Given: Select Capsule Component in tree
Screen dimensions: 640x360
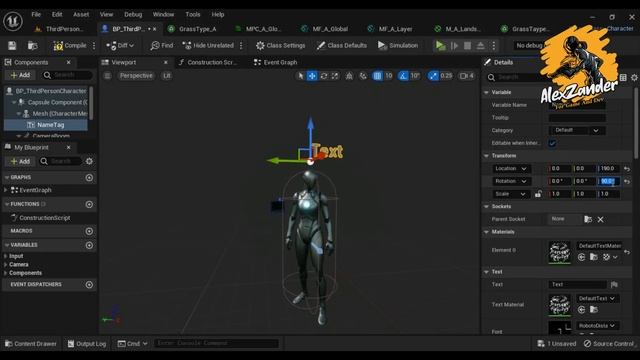Looking at the screenshot, I should coord(57,102).
